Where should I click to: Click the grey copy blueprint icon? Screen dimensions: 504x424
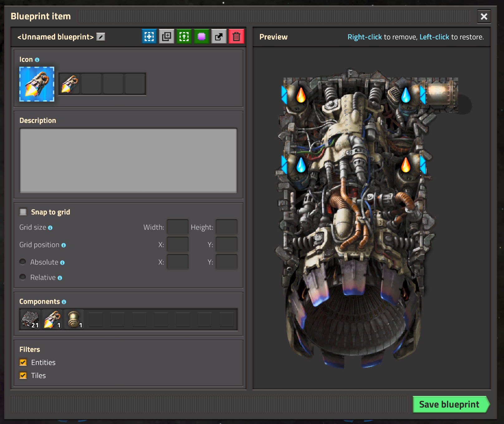point(166,37)
